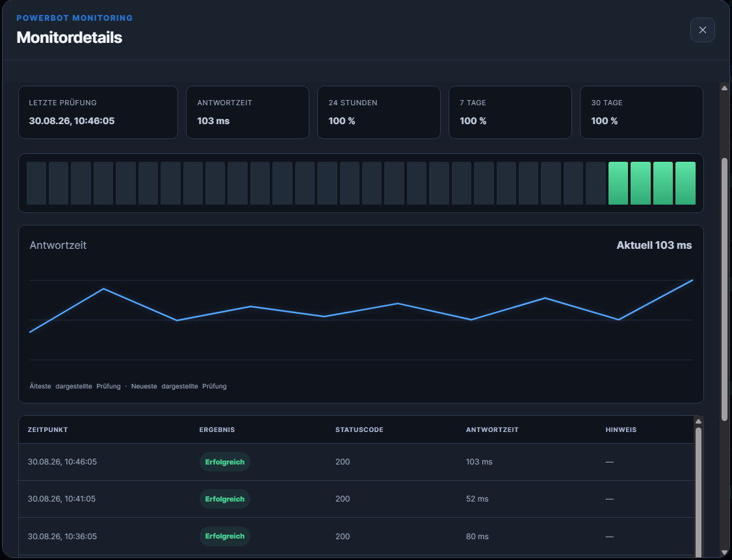Click the 80 ms table cell
Screen dimensions: 732x560
click(477, 536)
